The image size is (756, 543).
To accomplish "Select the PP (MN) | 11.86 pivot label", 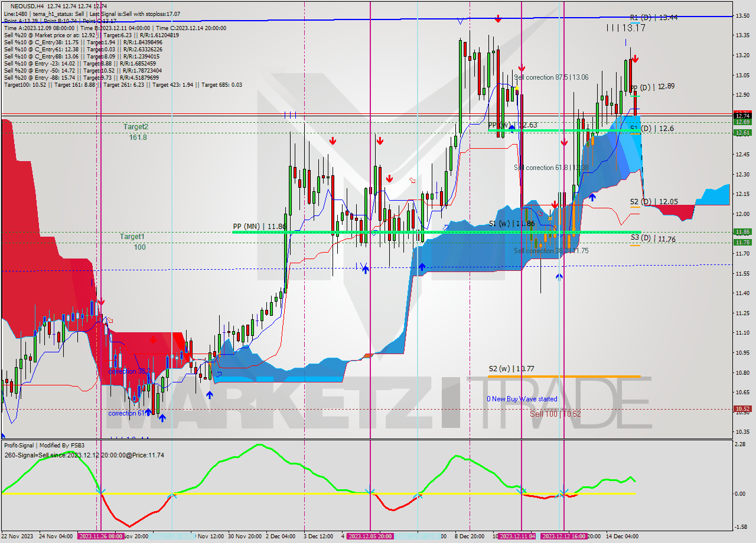I will click(259, 226).
